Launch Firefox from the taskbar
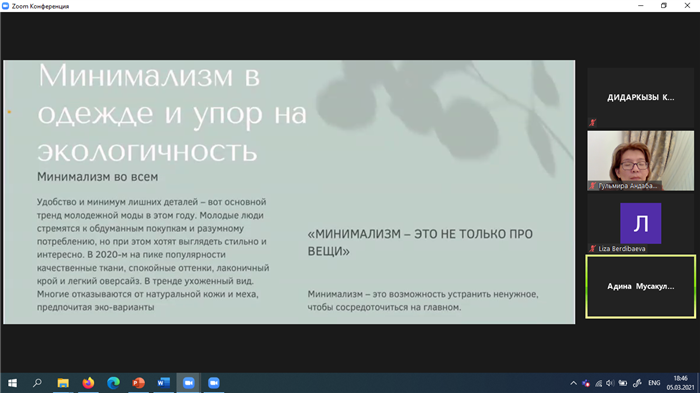 [88, 383]
